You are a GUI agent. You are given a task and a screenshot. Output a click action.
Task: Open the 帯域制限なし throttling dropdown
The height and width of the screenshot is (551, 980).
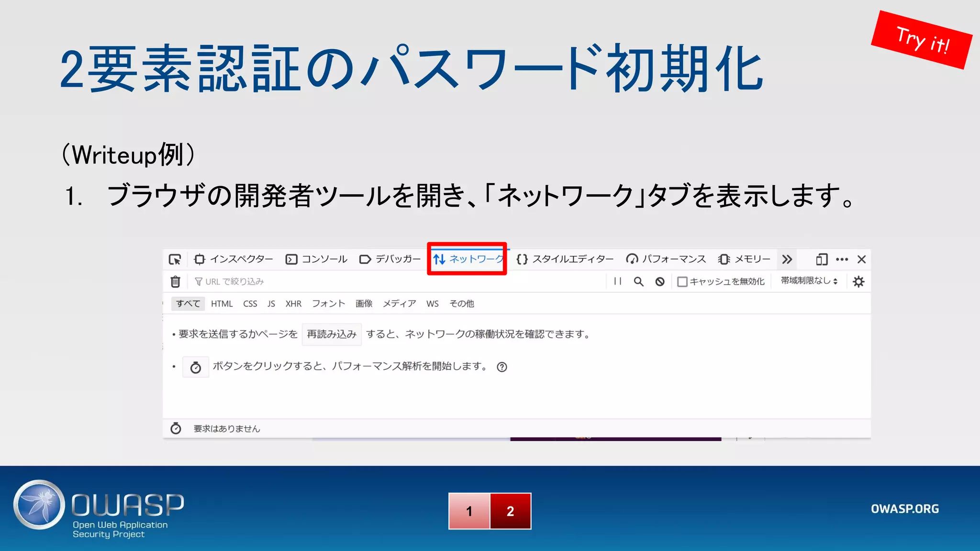(x=809, y=281)
